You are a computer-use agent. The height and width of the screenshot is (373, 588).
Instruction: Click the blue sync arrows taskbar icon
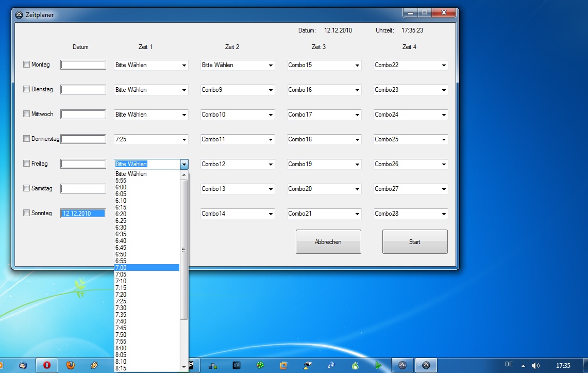331,365
